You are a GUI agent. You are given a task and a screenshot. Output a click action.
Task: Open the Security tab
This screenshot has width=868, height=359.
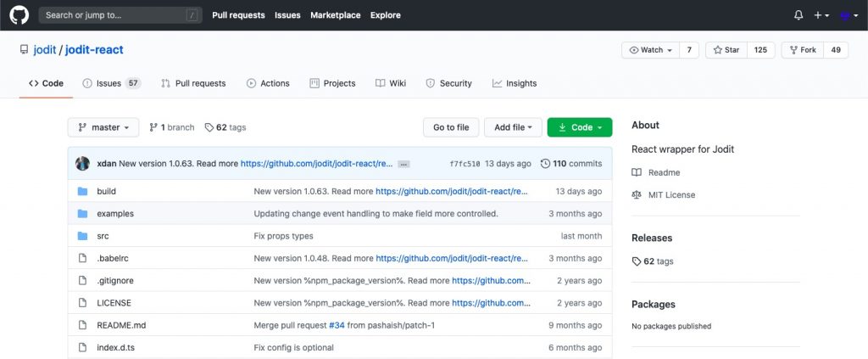448,83
